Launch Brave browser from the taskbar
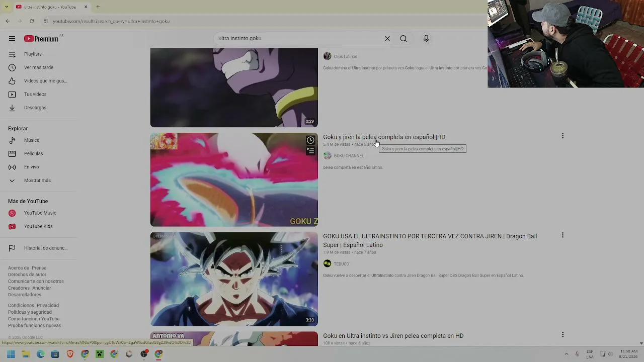The height and width of the screenshot is (362, 644). (x=70, y=354)
